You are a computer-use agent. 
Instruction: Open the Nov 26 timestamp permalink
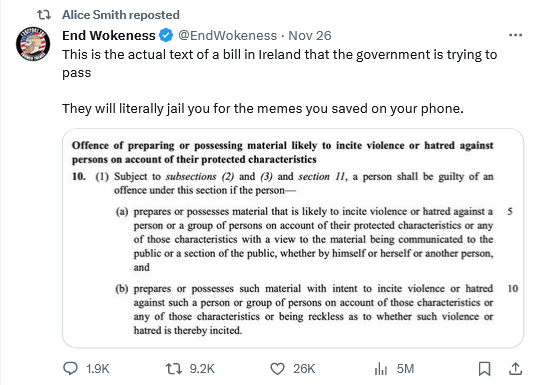(310, 35)
